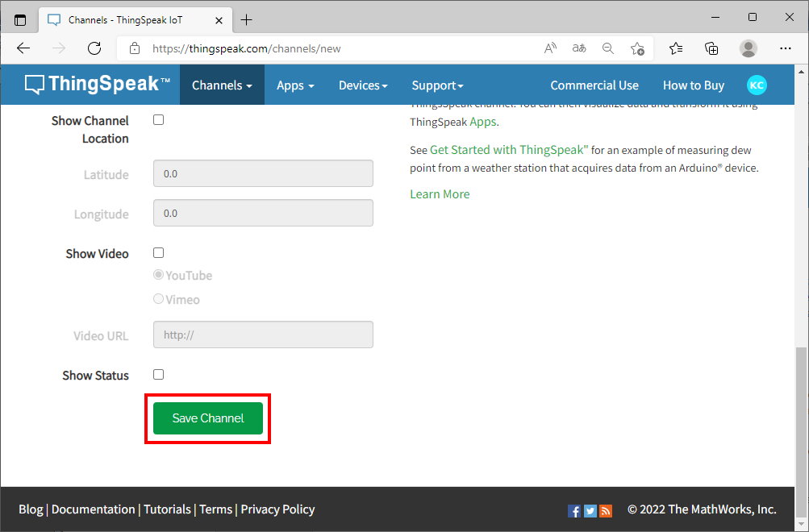Open Get Started with ThingSpeak link

[x=509, y=150]
